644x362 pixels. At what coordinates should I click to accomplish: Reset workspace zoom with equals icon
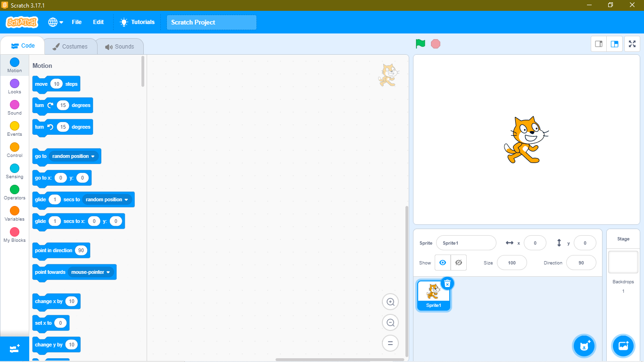pyautogui.click(x=390, y=344)
